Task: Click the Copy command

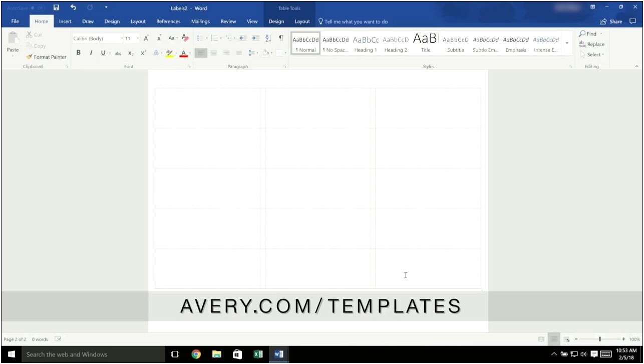Action: point(36,46)
